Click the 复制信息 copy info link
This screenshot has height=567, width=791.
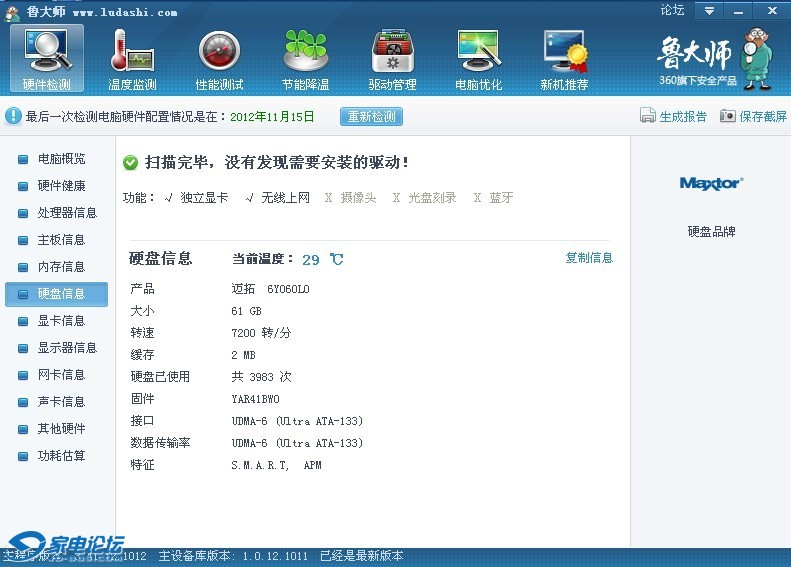(589, 258)
